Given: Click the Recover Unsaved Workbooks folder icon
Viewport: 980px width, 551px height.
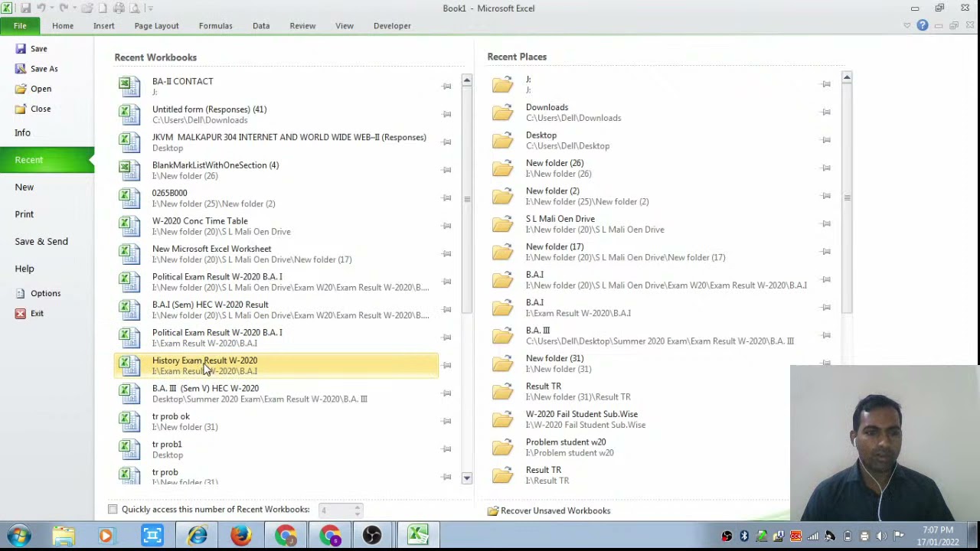Looking at the screenshot, I should [x=493, y=511].
